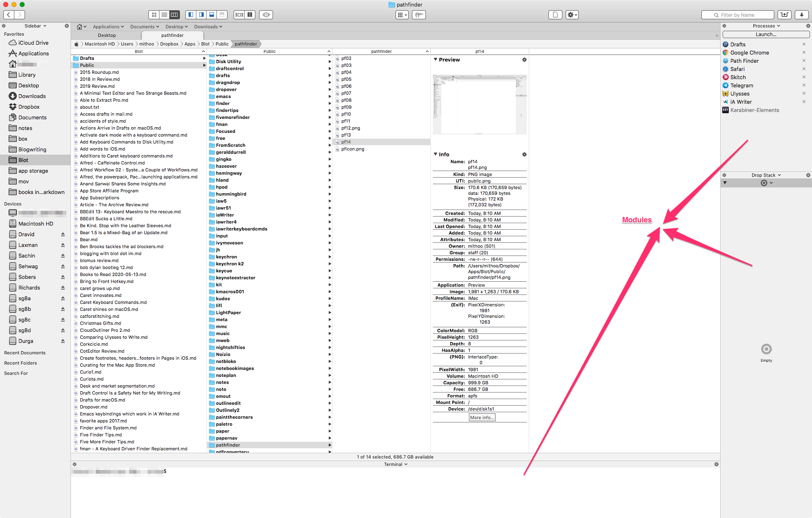Eject the Durga volume
Screen dimensions: 812x518
63,341
